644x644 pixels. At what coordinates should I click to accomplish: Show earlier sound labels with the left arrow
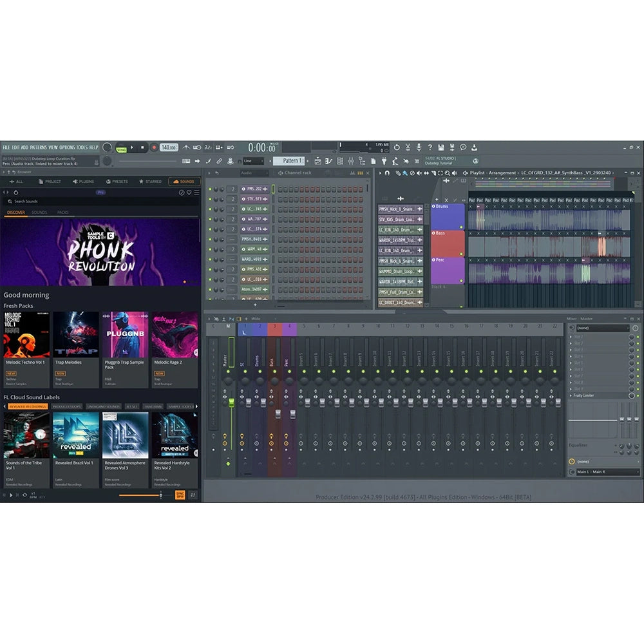click(x=5, y=406)
